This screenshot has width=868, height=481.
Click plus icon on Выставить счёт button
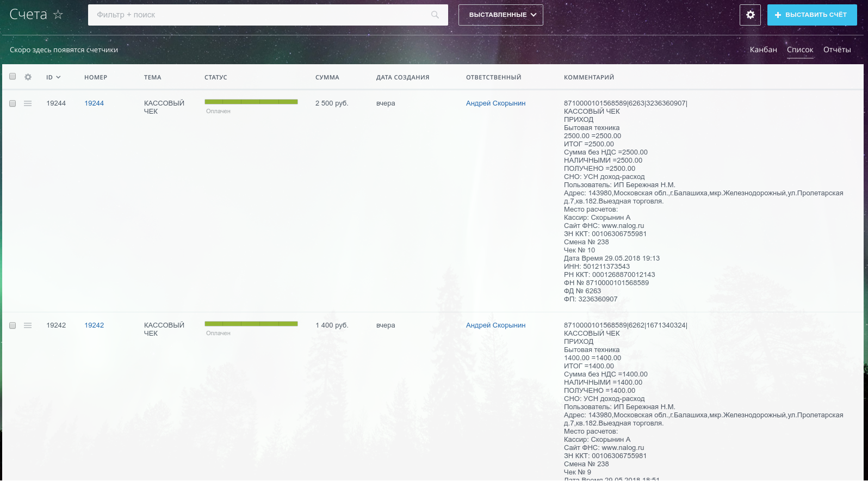pyautogui.click(x=778, y=15)
